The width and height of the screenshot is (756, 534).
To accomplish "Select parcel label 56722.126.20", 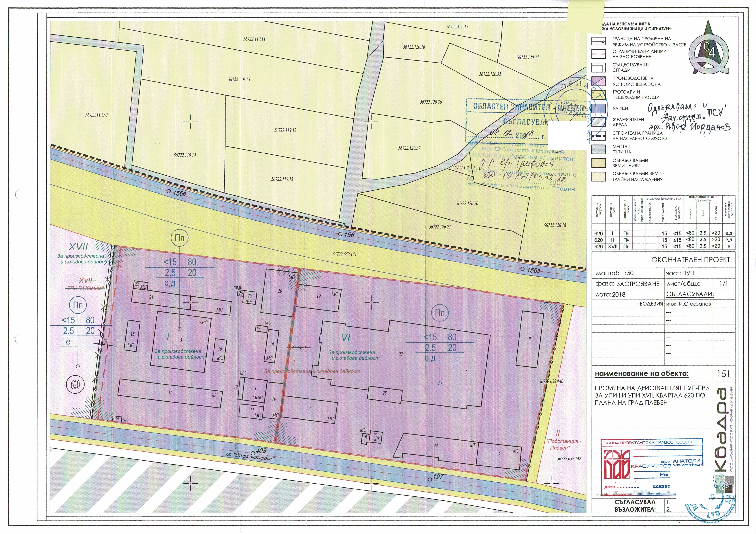I will pos(467,203).
